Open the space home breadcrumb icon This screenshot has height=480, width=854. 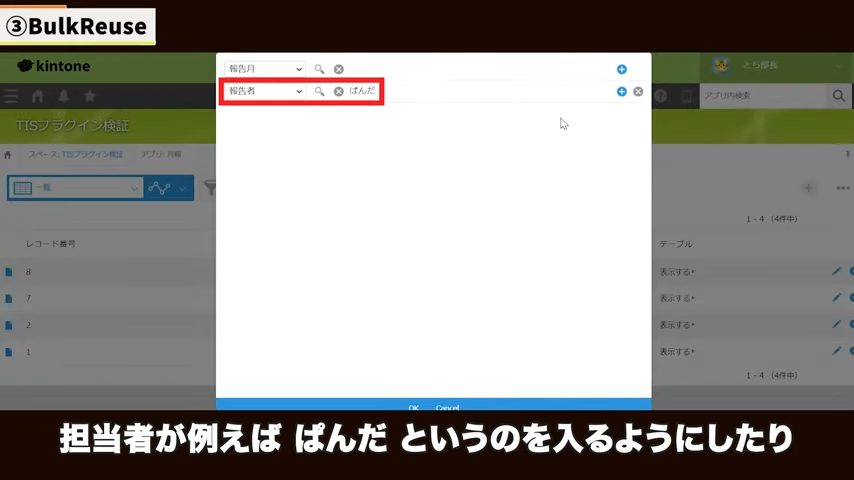(x=8, y=155)
